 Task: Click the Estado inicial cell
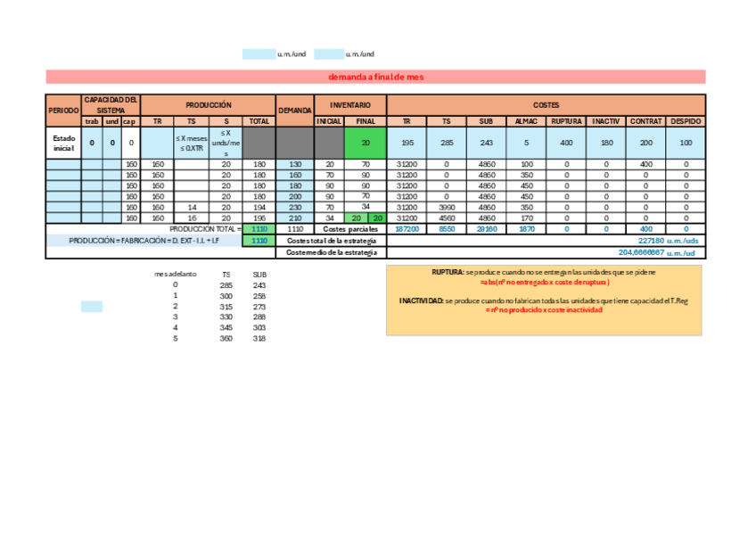pos(63,143)
